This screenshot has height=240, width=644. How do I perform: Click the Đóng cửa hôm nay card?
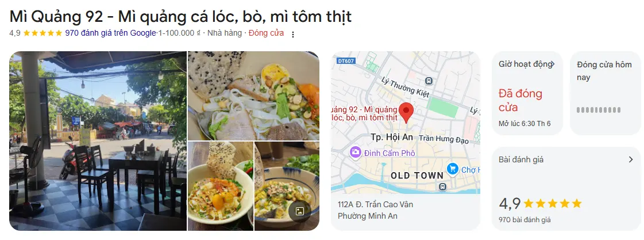point(606,93)
